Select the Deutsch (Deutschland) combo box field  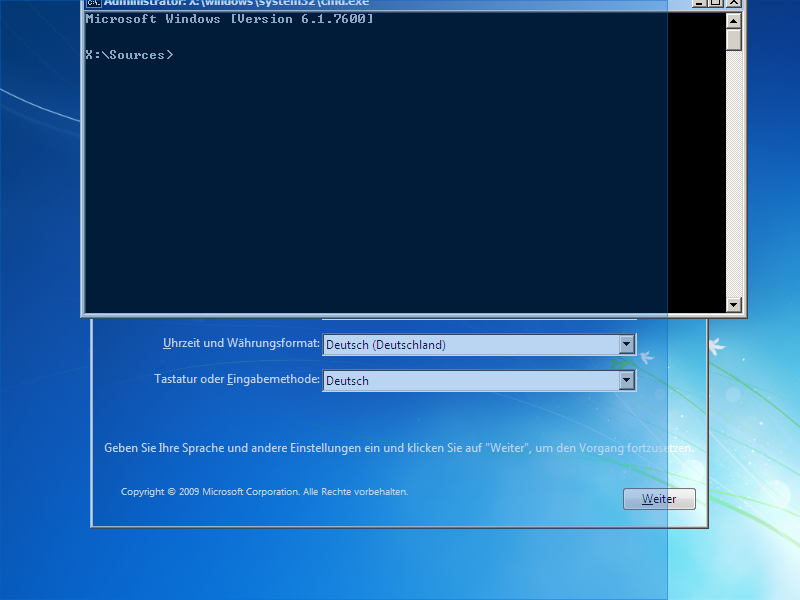click(x=479, y=344)
